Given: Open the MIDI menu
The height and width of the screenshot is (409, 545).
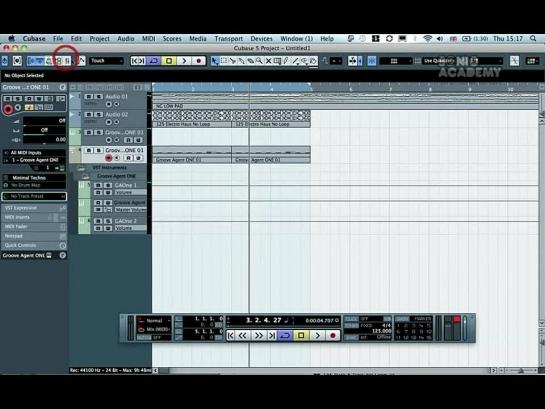Looking at the screenshot, I should pos(148,39).
